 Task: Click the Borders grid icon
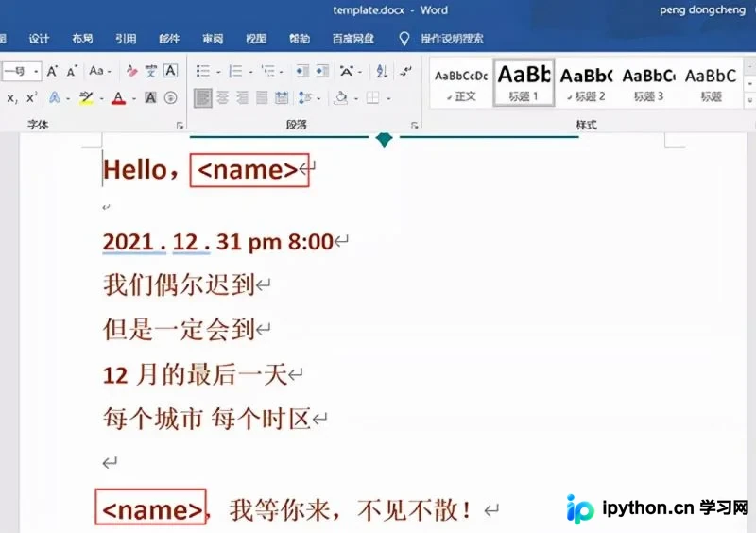tap(372, 98)
